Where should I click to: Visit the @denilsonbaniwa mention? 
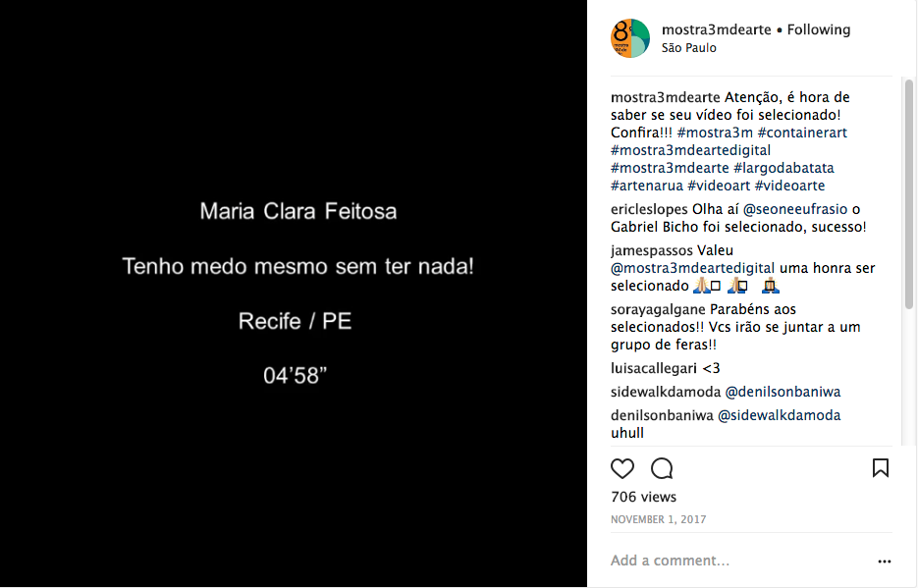click(x=783, y=392)
